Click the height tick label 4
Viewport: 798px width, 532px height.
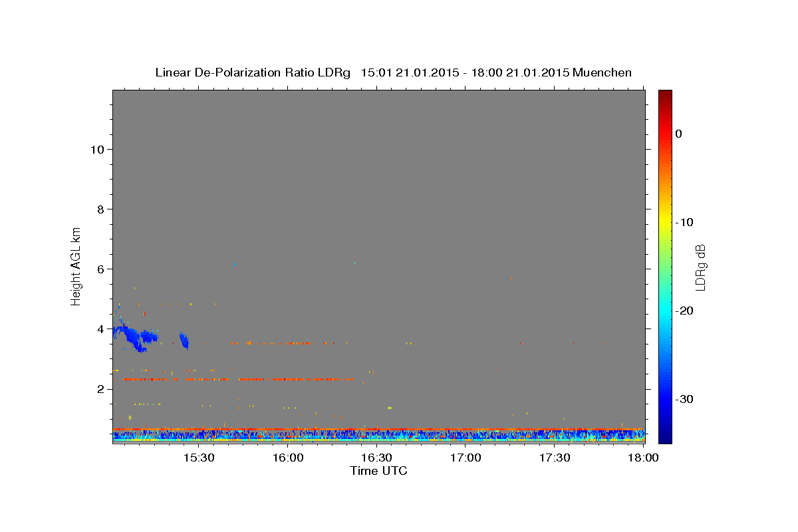click(x=100, y=329)
